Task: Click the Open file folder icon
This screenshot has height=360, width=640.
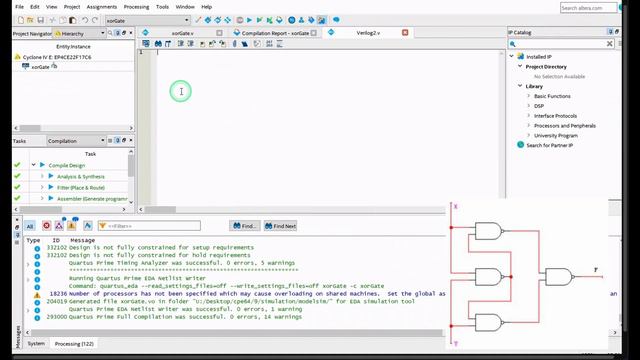Action: click(30, 20)
